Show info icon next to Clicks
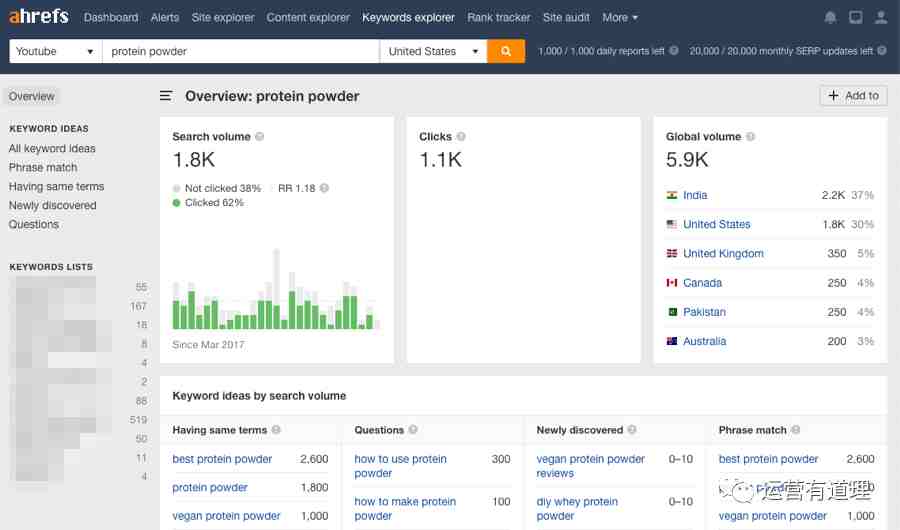900x530 pixels. pos(461,137)
